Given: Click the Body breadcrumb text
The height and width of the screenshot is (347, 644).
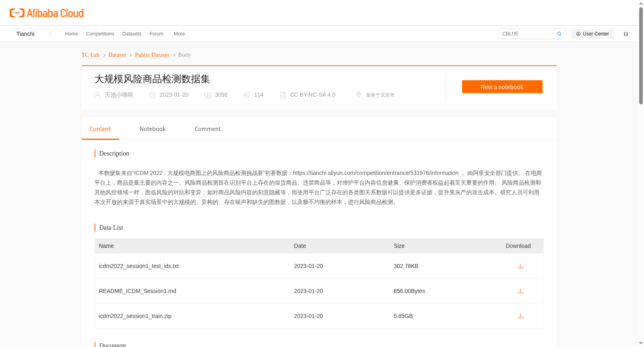Looking at the screenshot, I should 184,55.
